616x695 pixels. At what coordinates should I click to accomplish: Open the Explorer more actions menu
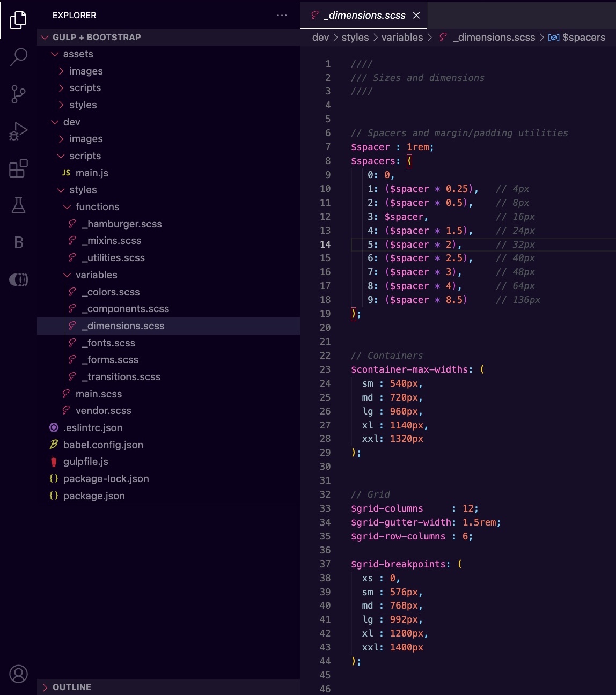(x=282, y=16)
